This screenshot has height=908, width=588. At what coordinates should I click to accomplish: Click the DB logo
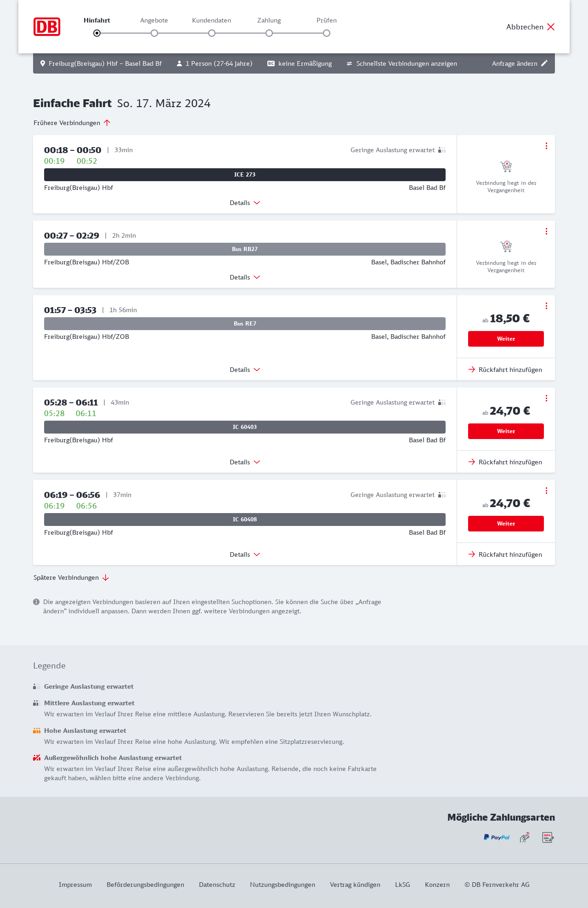(47, 27)
